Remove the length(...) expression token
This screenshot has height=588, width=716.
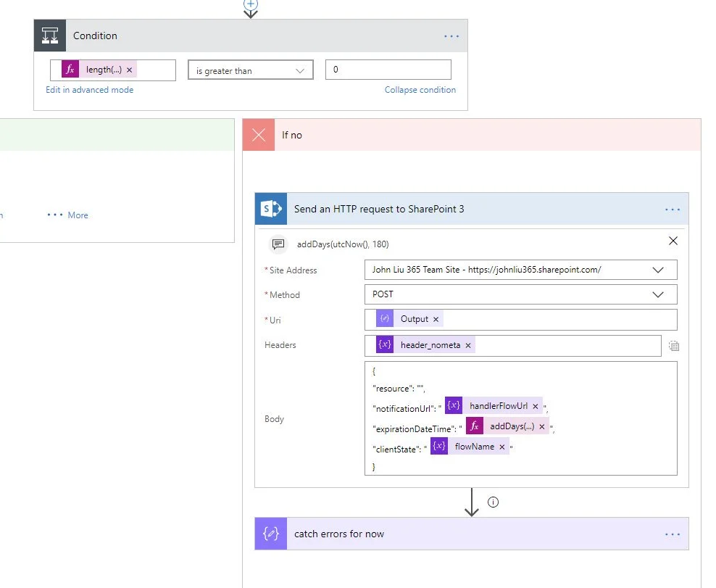[x=130, y=70]
